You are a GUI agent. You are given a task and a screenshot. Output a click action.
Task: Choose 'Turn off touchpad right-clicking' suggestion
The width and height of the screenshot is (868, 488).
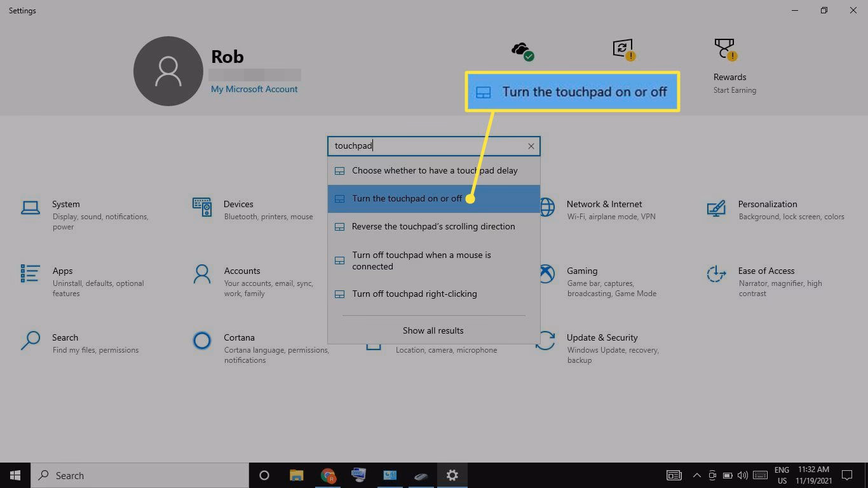pos(414,294)
